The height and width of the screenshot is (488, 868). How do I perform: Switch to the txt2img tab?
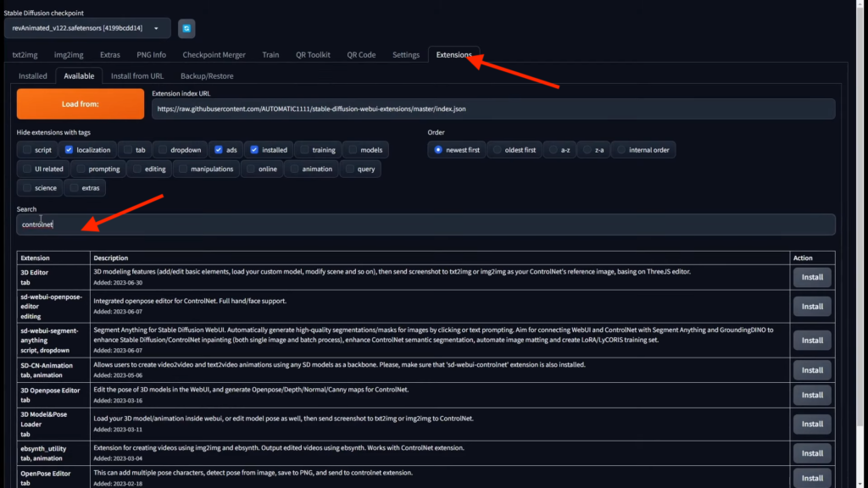click(25, 55)
